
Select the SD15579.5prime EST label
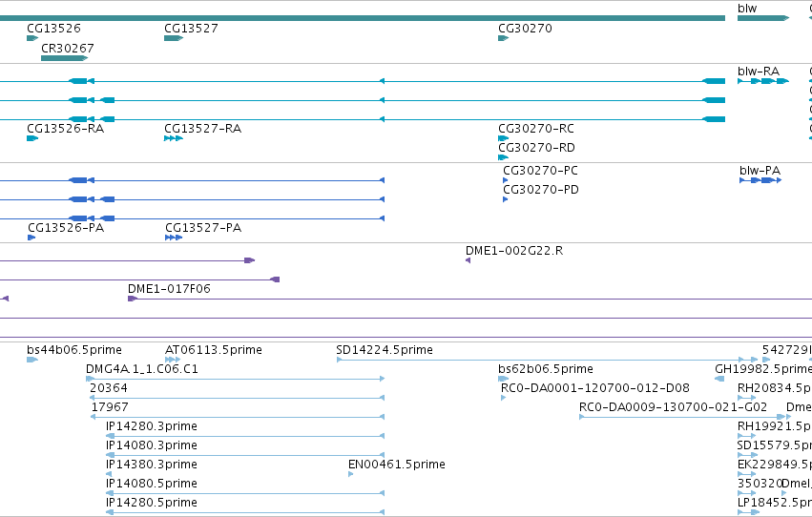click(x=775, y=445)
